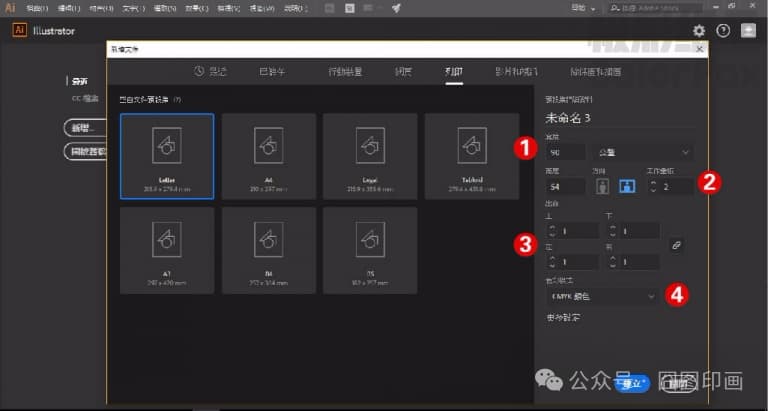Click the width input field

pos(566,152)
